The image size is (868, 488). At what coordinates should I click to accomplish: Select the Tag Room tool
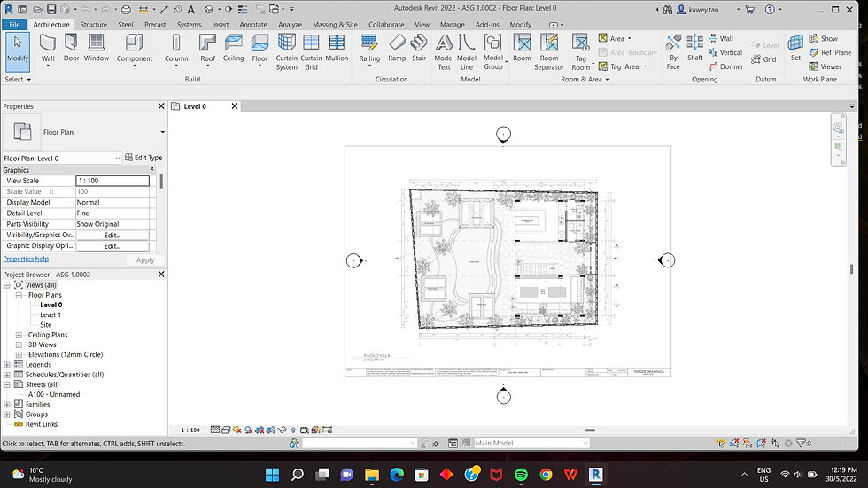581,52
